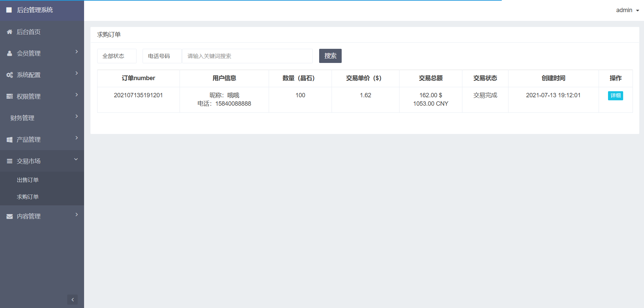Click the 详细 button for the order
644x308 pixels.
click(x=615, y=96)
